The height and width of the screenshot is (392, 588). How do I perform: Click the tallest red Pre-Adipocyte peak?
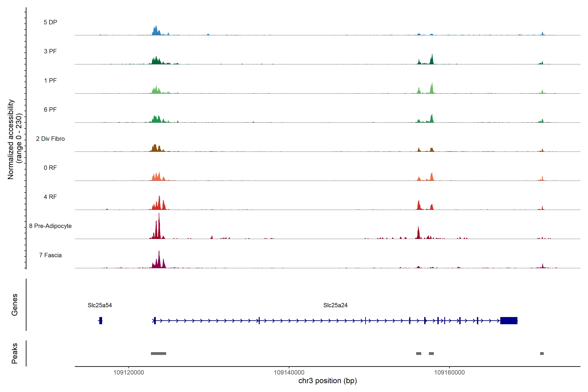159,228
